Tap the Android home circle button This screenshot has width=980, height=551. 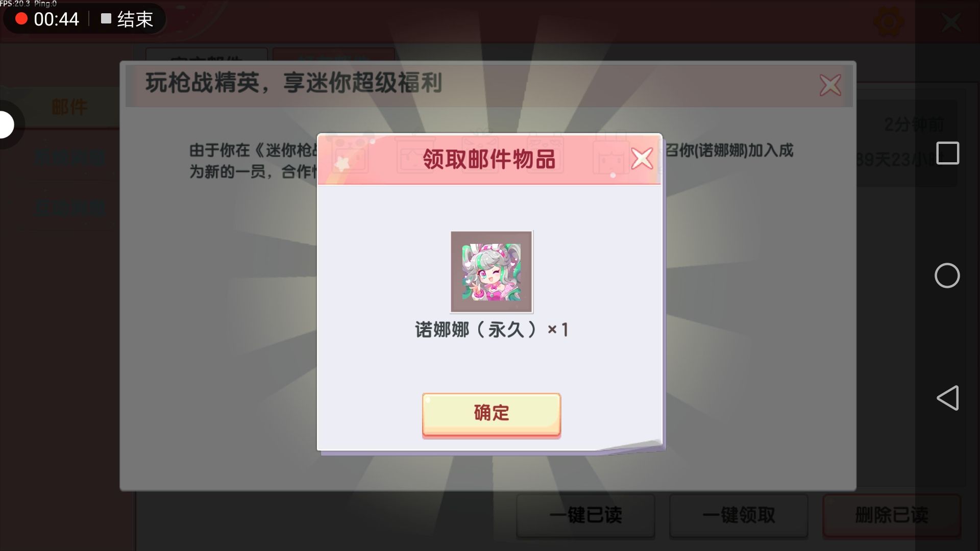(x=947, y=275)
